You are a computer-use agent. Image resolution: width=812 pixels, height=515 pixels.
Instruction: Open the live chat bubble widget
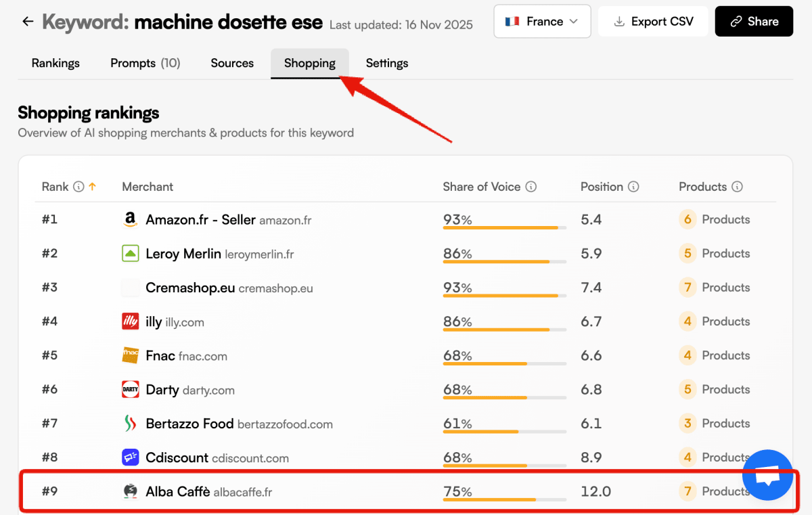coord(767,474)
